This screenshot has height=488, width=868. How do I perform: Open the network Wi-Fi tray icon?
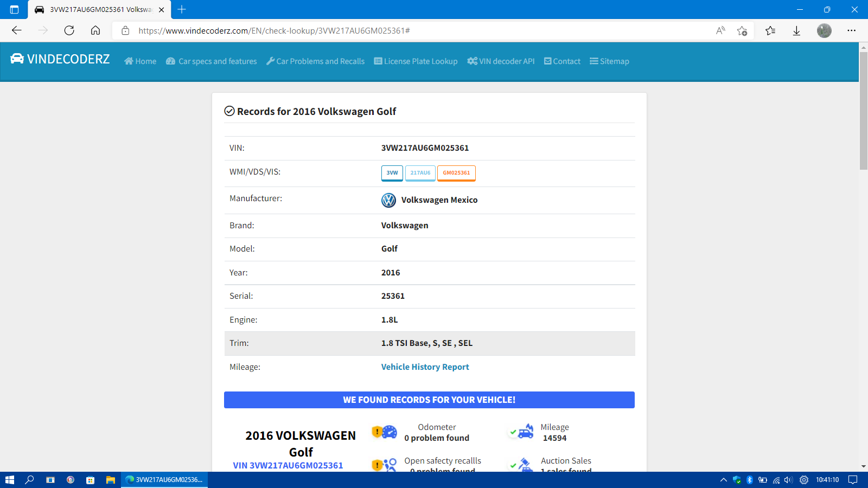(776, 480)
